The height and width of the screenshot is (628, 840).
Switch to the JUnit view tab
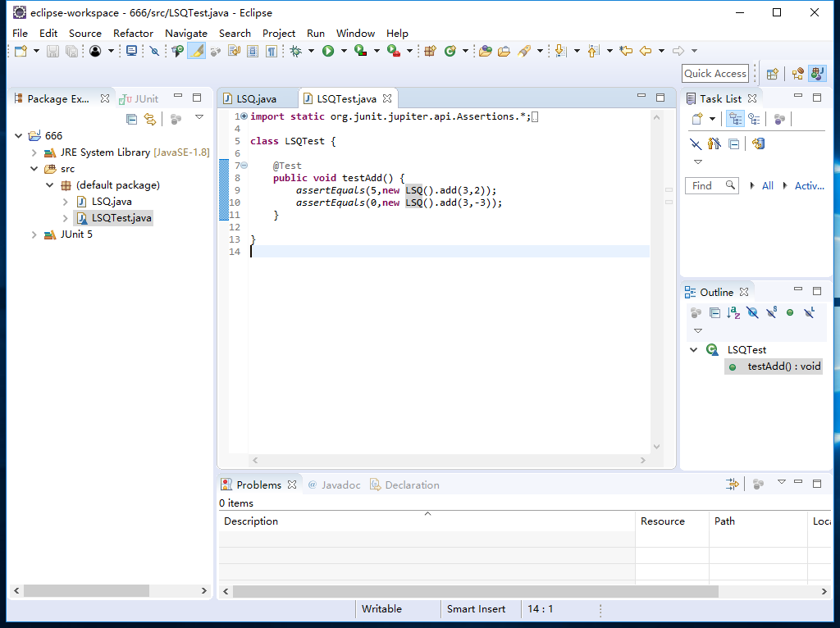point(139,99)
